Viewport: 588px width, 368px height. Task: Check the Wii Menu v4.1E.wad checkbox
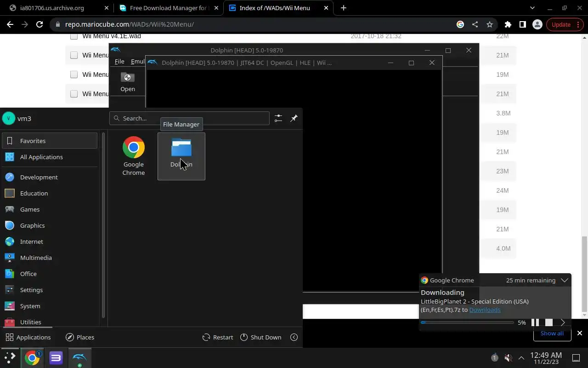coord(74,36)
